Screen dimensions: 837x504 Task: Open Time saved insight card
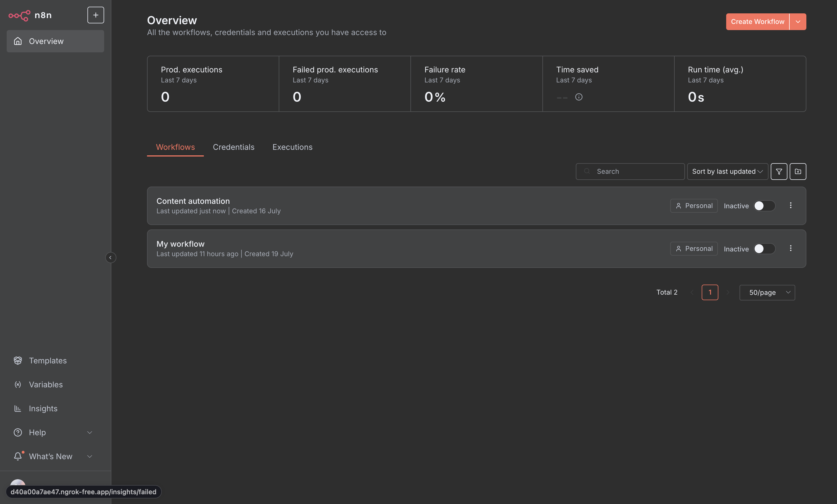[x=608, y=84]
